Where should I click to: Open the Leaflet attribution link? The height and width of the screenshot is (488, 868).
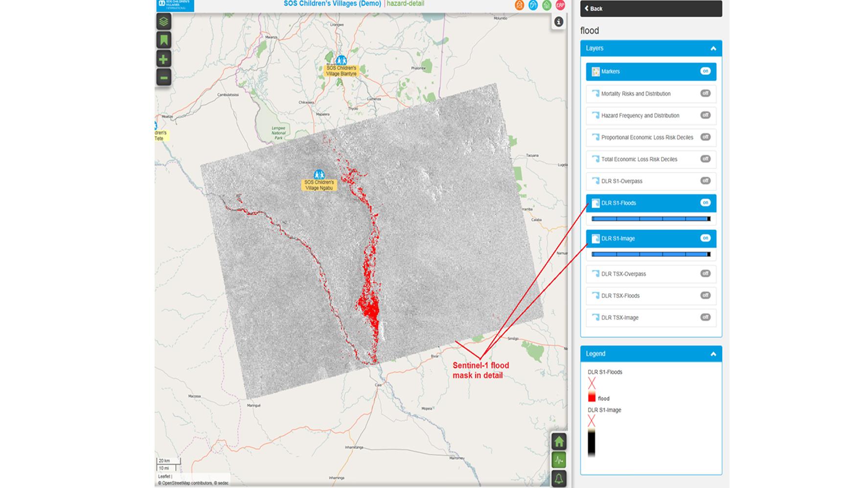pyautogui.click(x=164, y=476)
